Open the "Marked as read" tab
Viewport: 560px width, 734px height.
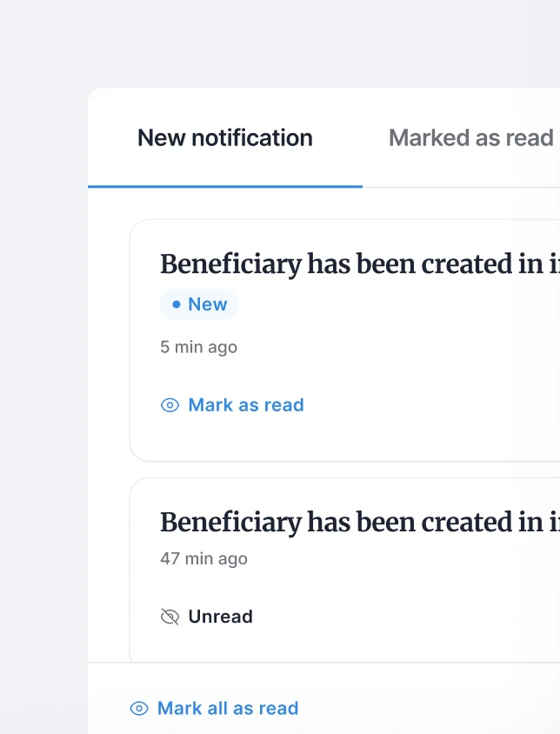[x=470, y=138]
